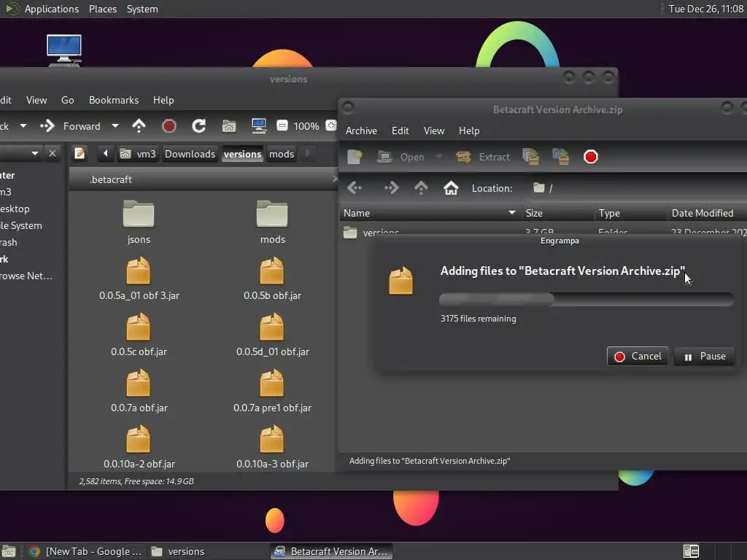Open the Edit menu in Engrampa

tap(400, 131)
